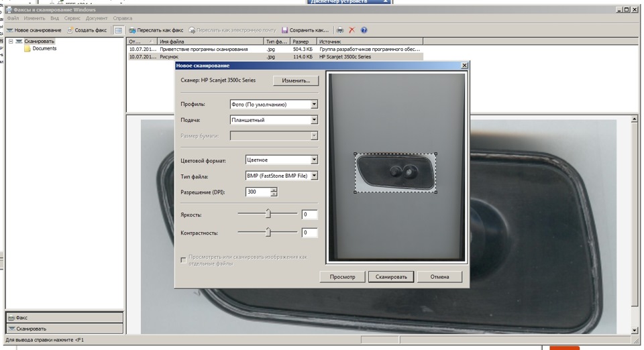
Task: Open the Цветовой формат dropdown
Action: pyautogui.click(x=314, y=160)
